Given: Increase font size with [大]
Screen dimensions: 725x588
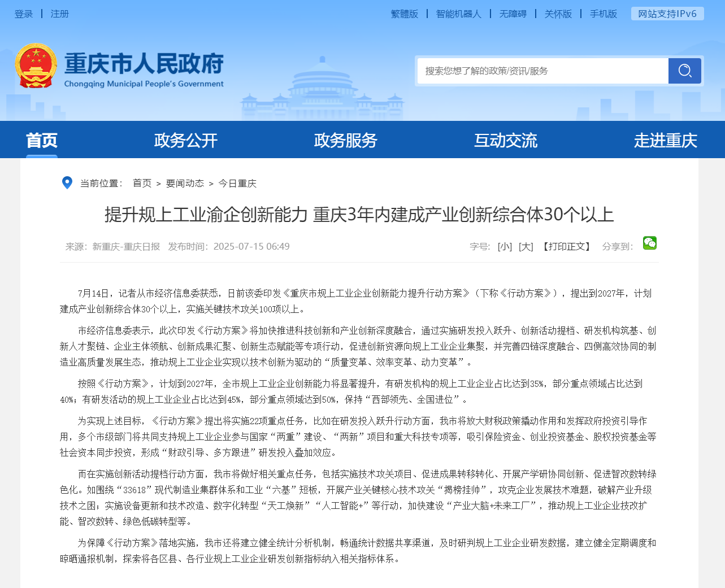Looking at the screenshot, I should pyautogui.click(x=526, y=246).
